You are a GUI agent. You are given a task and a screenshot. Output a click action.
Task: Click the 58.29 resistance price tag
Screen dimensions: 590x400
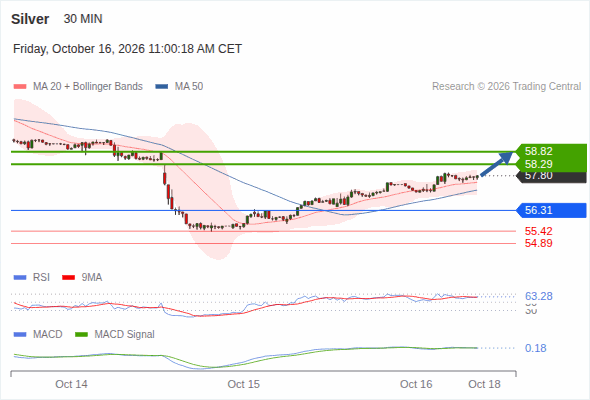tap(552, 164)
